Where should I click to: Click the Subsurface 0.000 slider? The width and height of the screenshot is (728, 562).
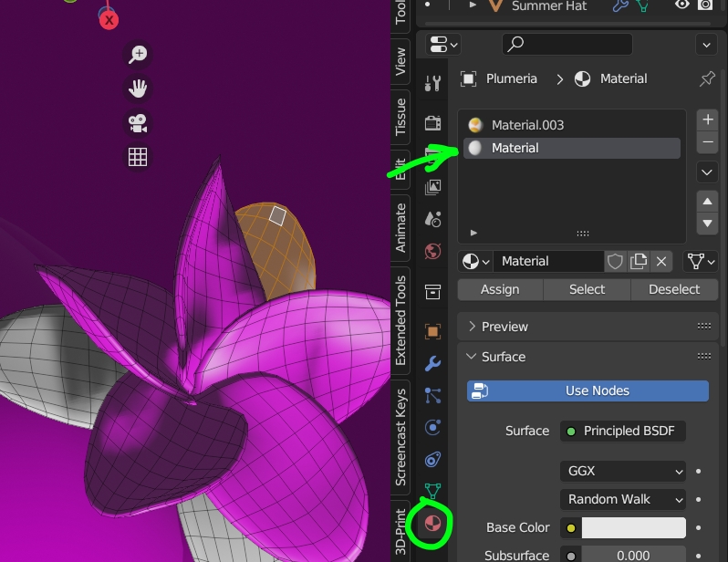(633, 555)
